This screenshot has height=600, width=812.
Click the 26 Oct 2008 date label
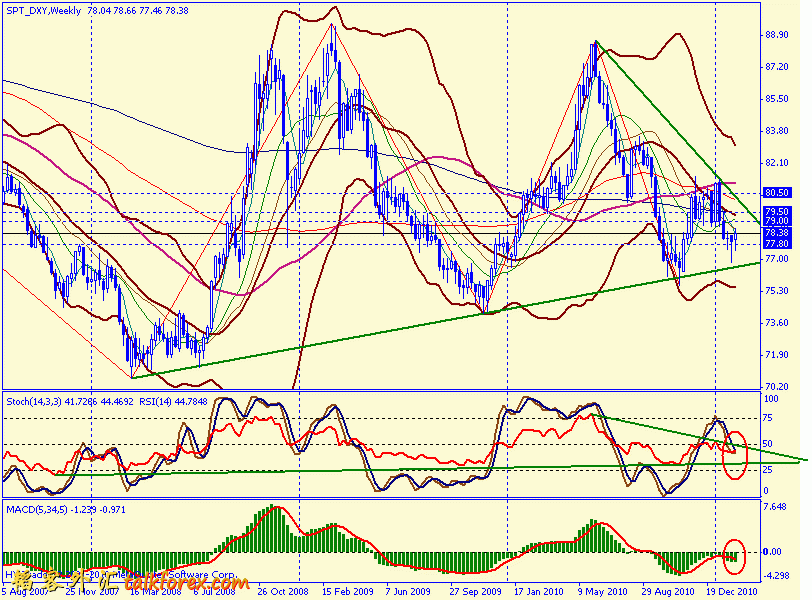283,592
